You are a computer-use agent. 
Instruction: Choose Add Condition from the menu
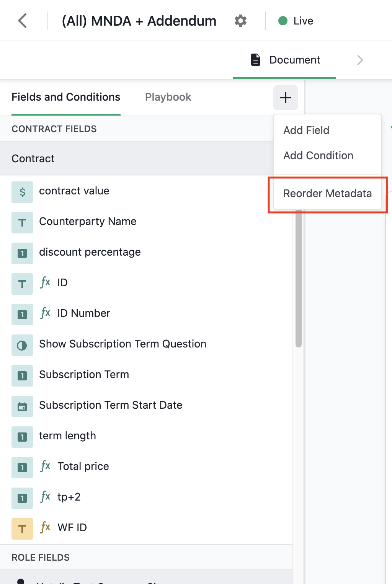click(318, 155)
